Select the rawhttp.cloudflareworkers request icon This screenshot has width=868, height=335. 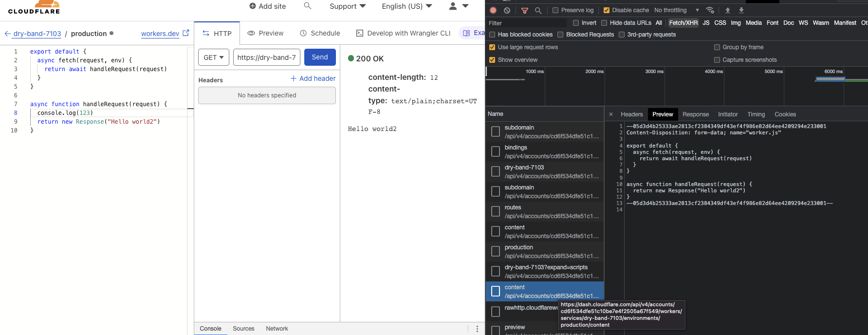coord(496,311)
